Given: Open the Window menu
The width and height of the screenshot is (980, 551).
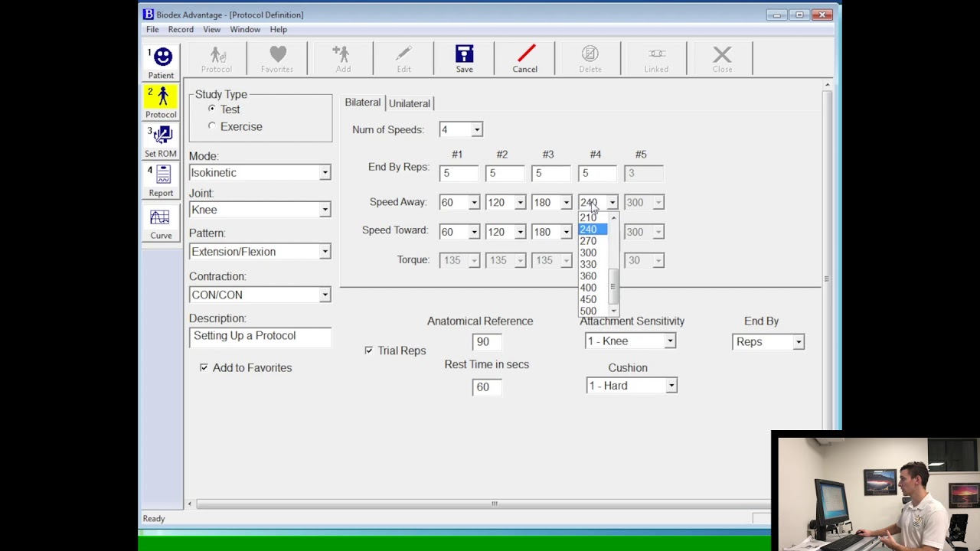Looking at the screenshot, I should click(245, 30).
